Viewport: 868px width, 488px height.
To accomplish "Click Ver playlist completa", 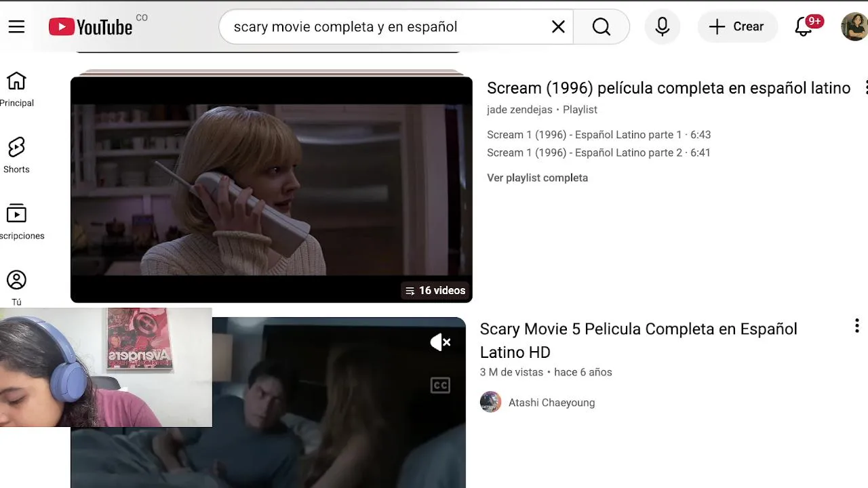I will click(537, 178).
